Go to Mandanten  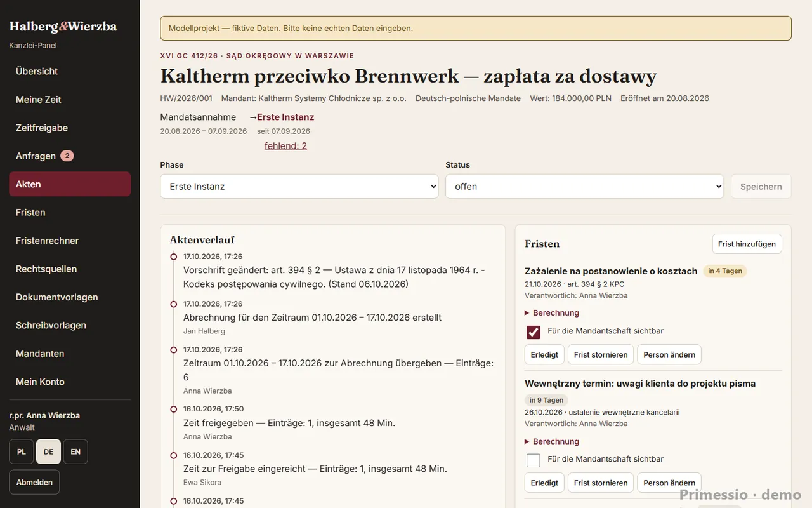[x=70, y=354]
